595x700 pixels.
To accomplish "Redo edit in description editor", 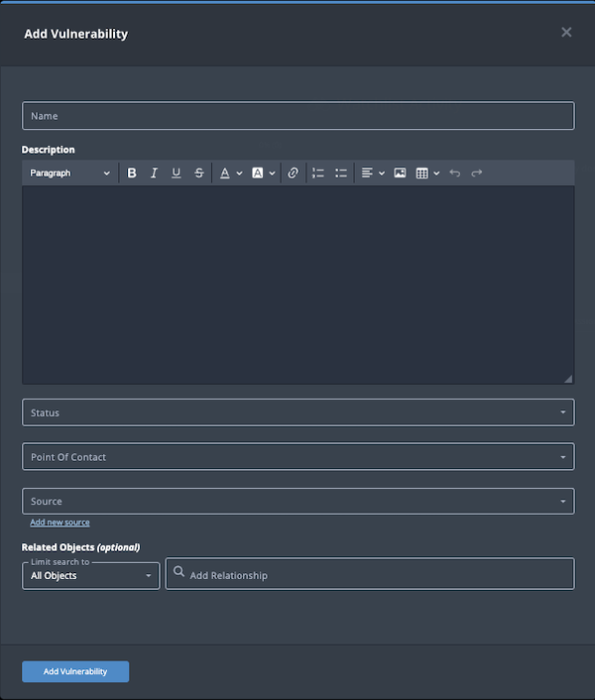I will pos(477,173).
